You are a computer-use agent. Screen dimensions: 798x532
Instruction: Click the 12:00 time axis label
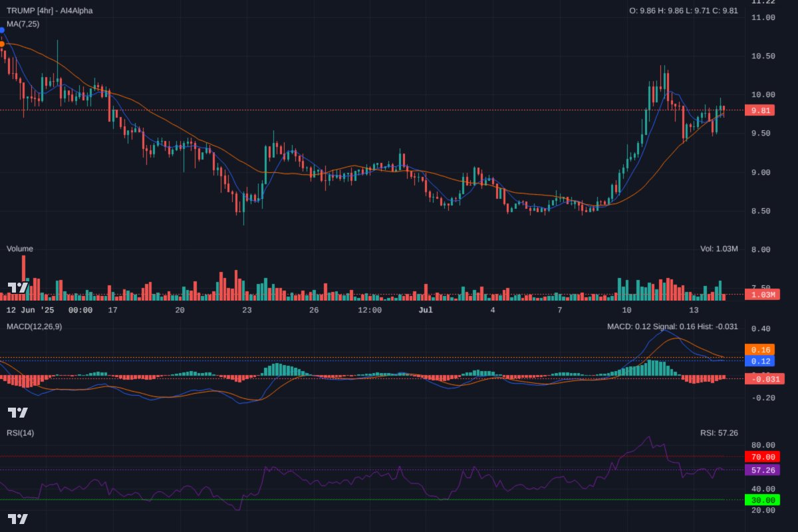370,310
